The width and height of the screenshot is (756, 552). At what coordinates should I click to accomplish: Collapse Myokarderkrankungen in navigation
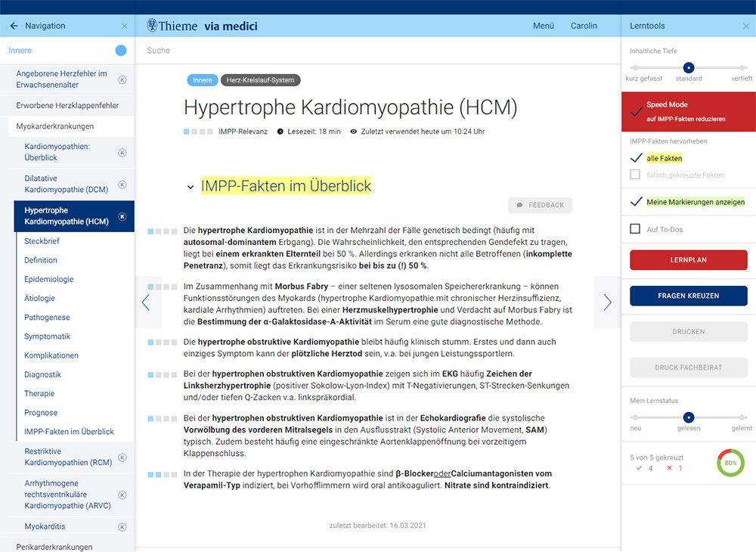point(55,126)
